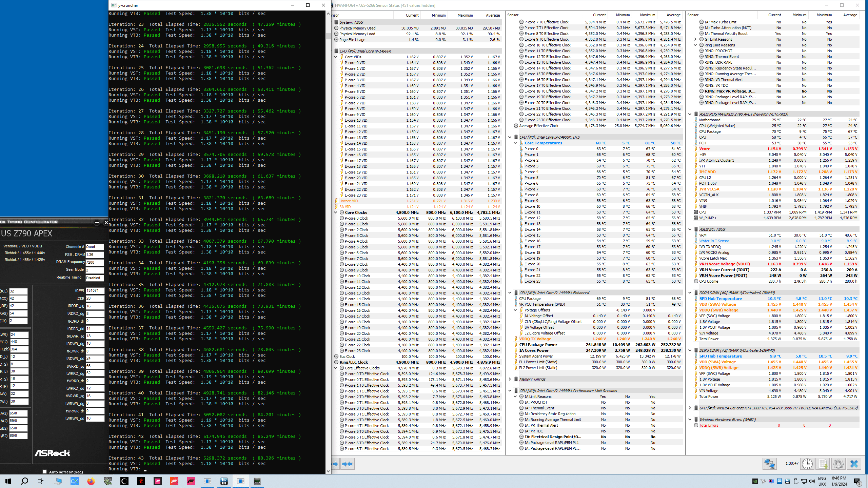Open Cyberpunk red icon on taskbar

click(141, 481)
